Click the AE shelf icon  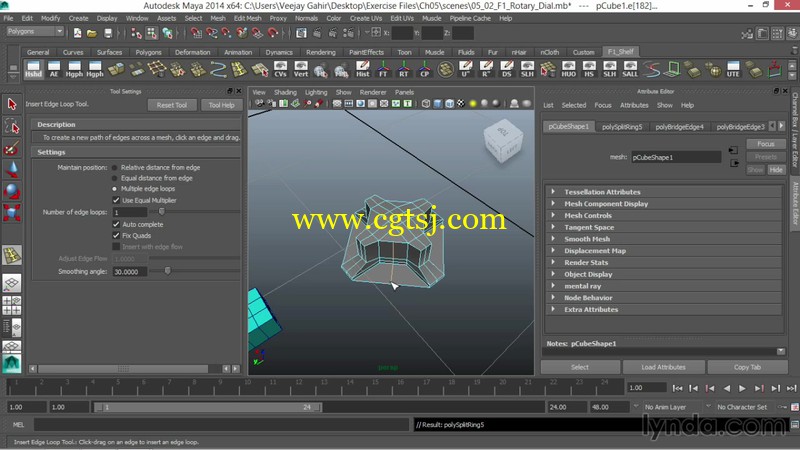tap(54, 69)
